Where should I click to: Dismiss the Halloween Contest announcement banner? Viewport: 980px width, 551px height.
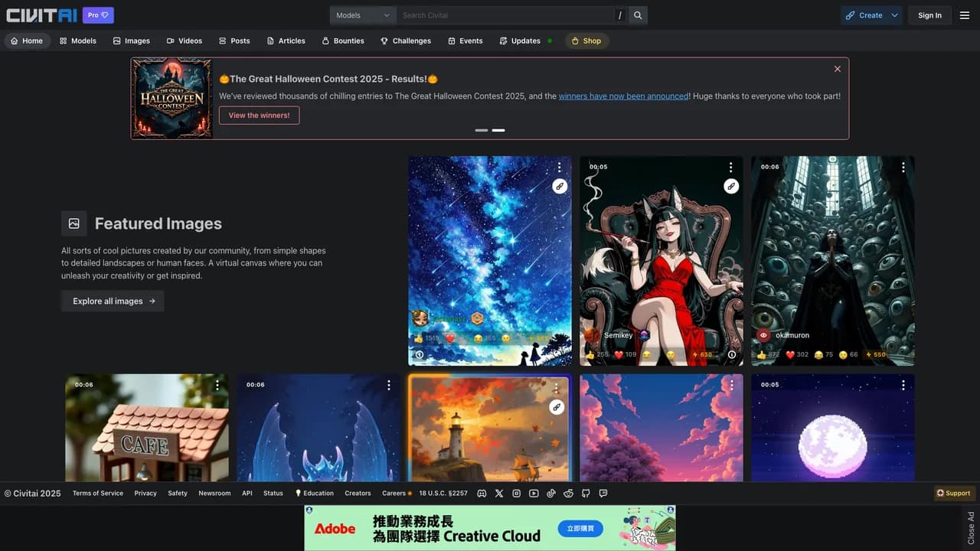[838, 69]
